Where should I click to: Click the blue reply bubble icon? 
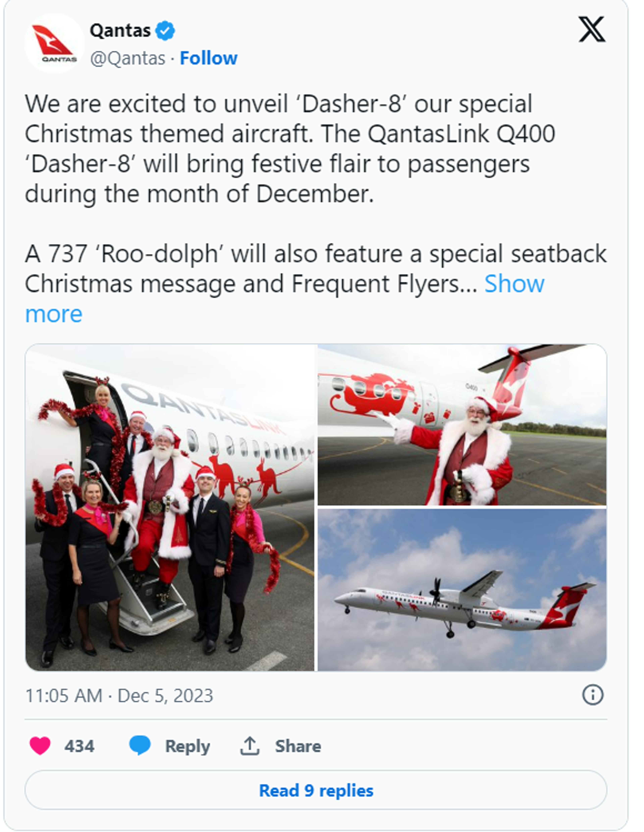coord(140,745)
